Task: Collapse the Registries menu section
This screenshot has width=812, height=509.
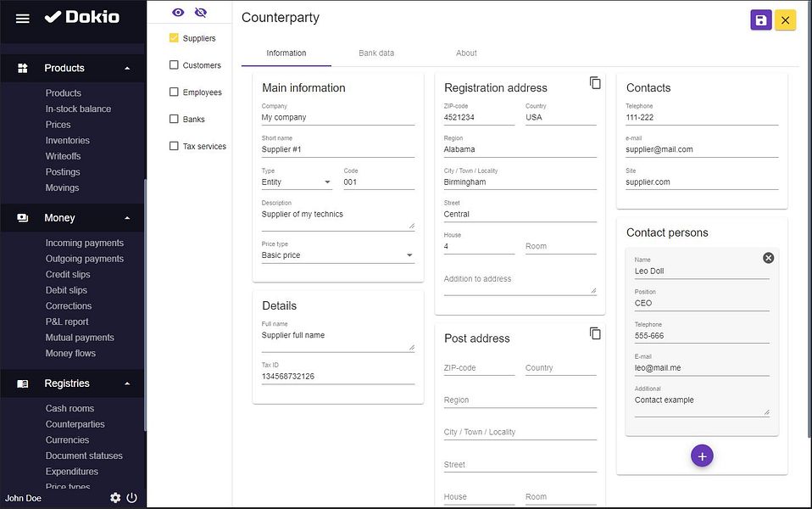Action: [x=127, y=383]
